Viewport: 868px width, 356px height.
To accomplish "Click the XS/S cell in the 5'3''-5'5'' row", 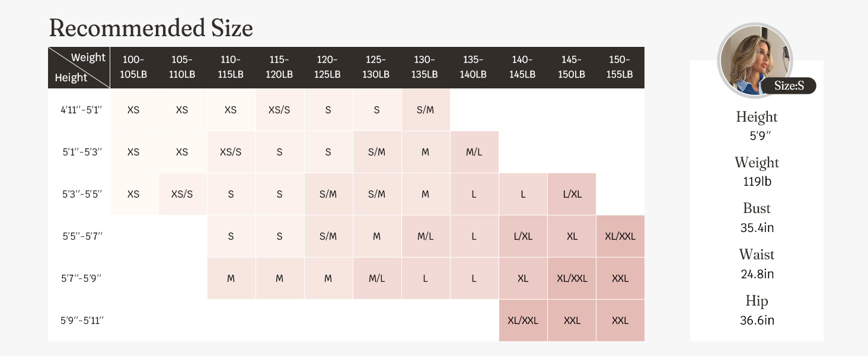I will point(182,194).
